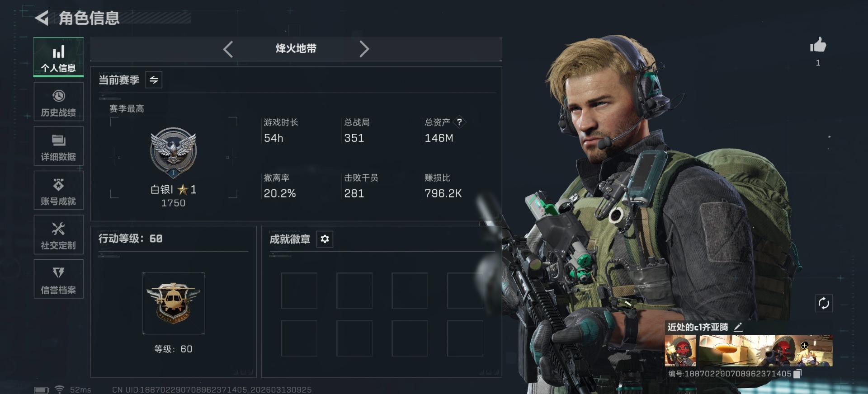This screenshot has width=868, height=394.
Task: Edit the nickname 近处的c1齐亚腾
Action: click(x=738, y=327)
